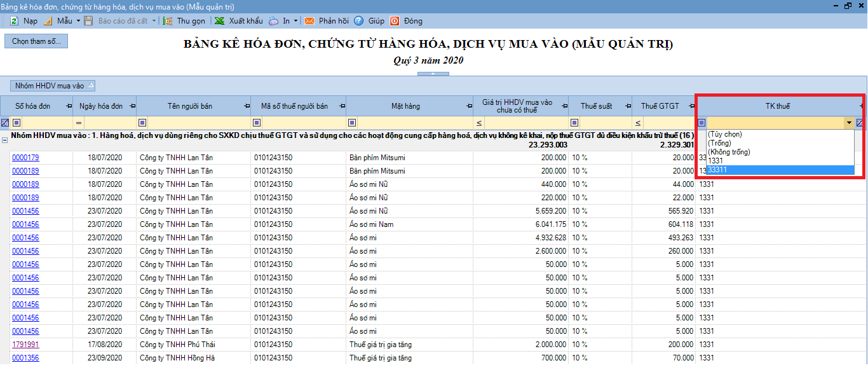Select the 6.041.175 value cell
Image resolution: width=868 pixels, height=370 pixels.
(520, 224)
